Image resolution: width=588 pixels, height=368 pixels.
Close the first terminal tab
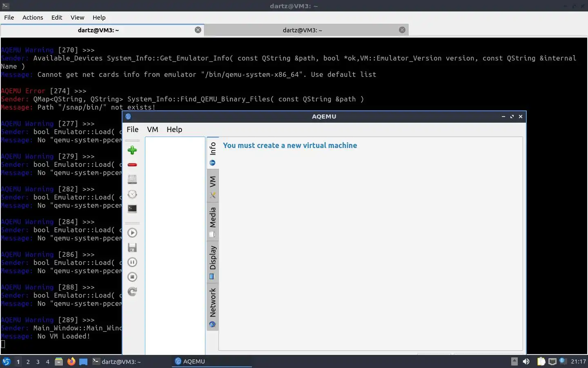point(198,30)
